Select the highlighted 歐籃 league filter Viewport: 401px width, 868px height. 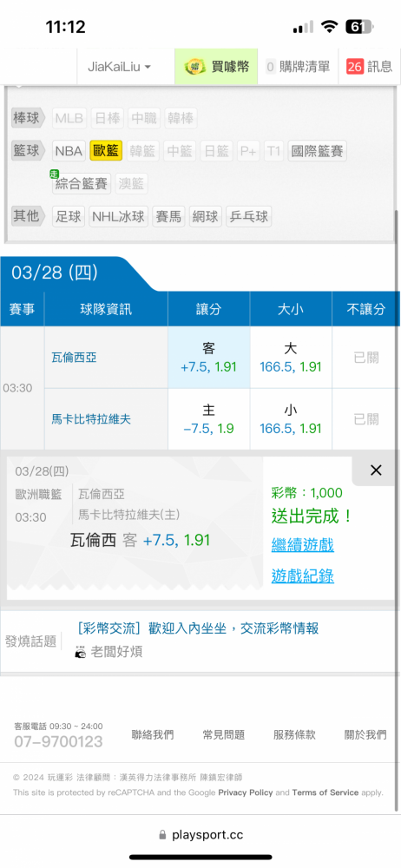106,150
